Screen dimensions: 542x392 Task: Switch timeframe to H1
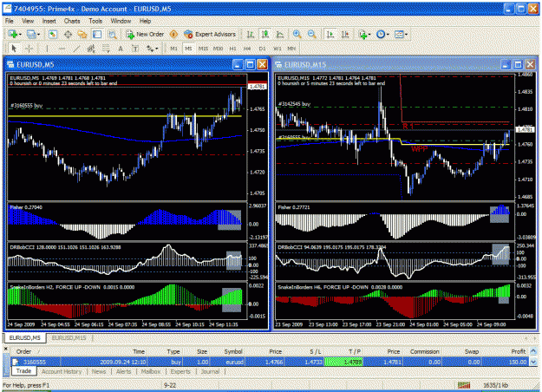[x=233, y=49]
